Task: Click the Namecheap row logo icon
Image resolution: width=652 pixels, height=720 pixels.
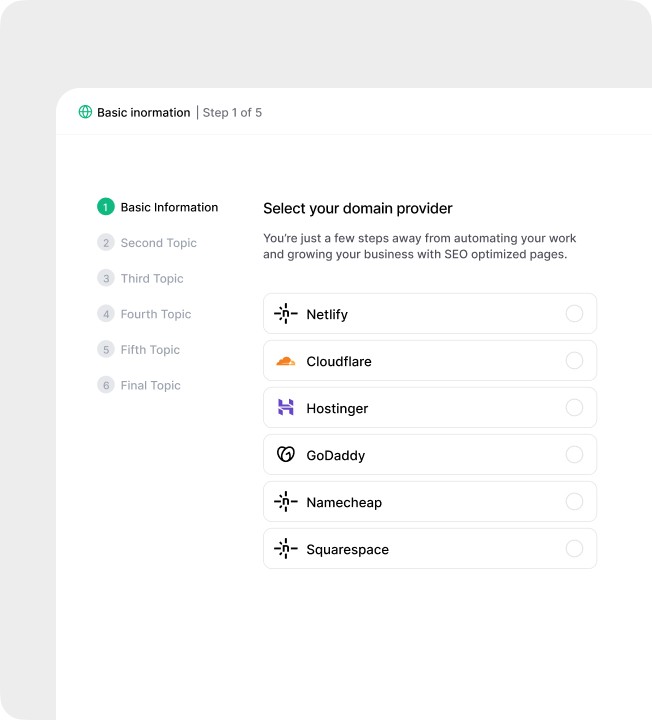Action: pyautogui.click(x=286, y=501)
